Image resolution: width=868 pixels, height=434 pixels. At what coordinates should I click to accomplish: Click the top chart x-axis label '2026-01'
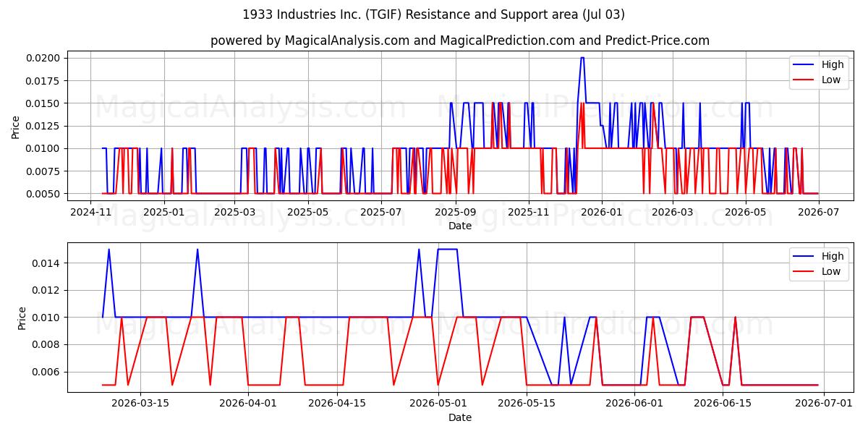point(602,213)
